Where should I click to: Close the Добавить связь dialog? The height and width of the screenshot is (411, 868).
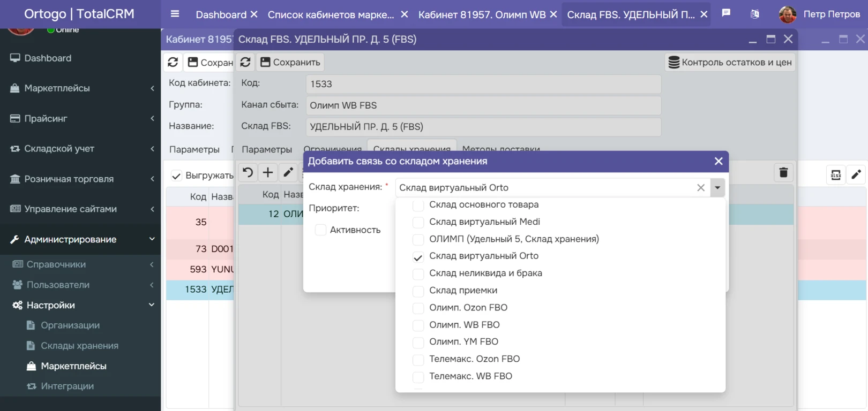tap(719, 161)
